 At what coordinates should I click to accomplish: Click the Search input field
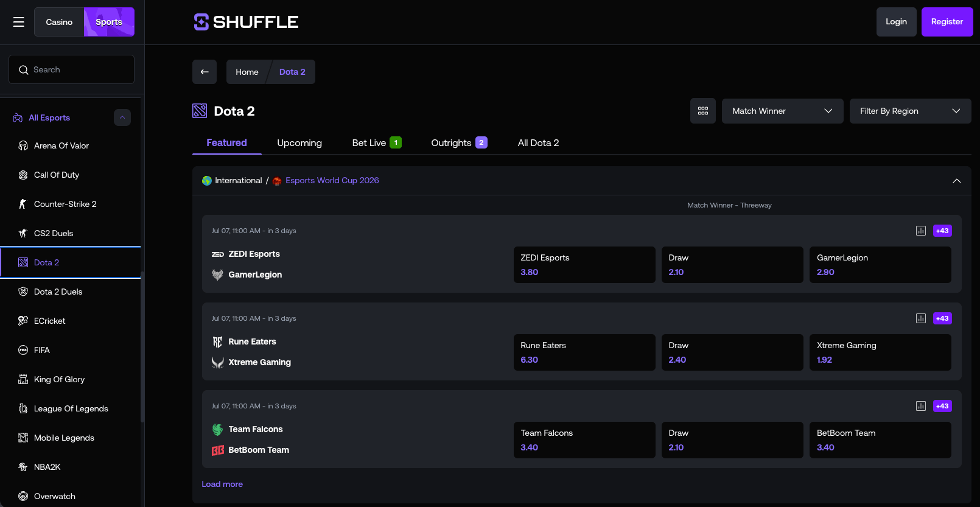(71, 69)
